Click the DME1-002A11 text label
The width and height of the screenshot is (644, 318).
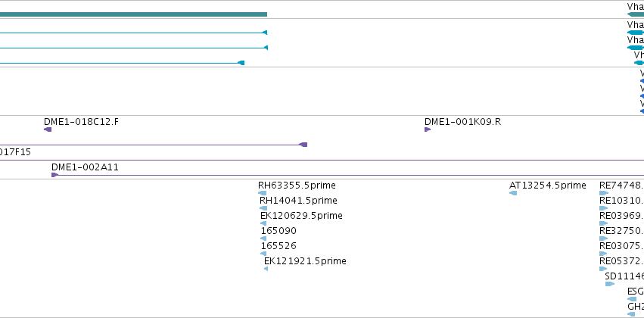(x=85, y=167)
